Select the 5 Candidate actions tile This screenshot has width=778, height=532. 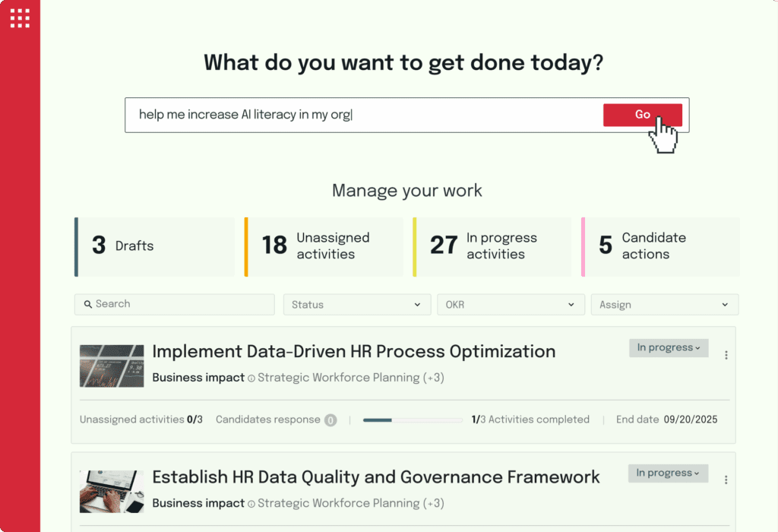[660, 246]
